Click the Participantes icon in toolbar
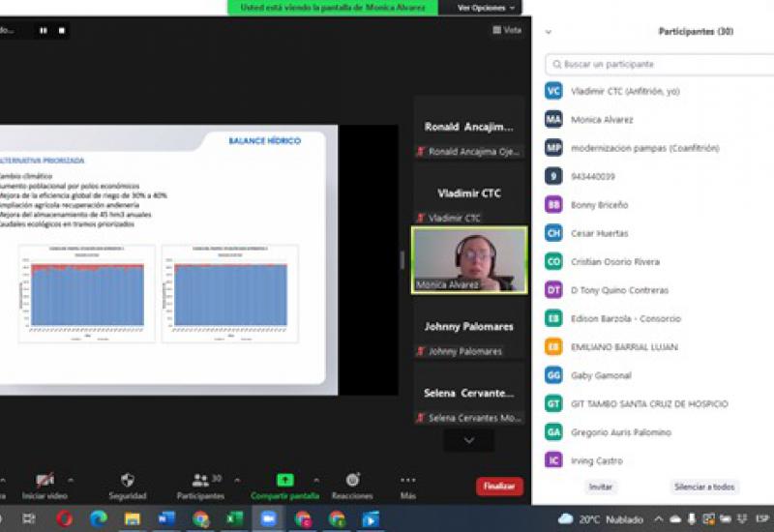The width and height of the screenshot is (774, 532). 201,481
